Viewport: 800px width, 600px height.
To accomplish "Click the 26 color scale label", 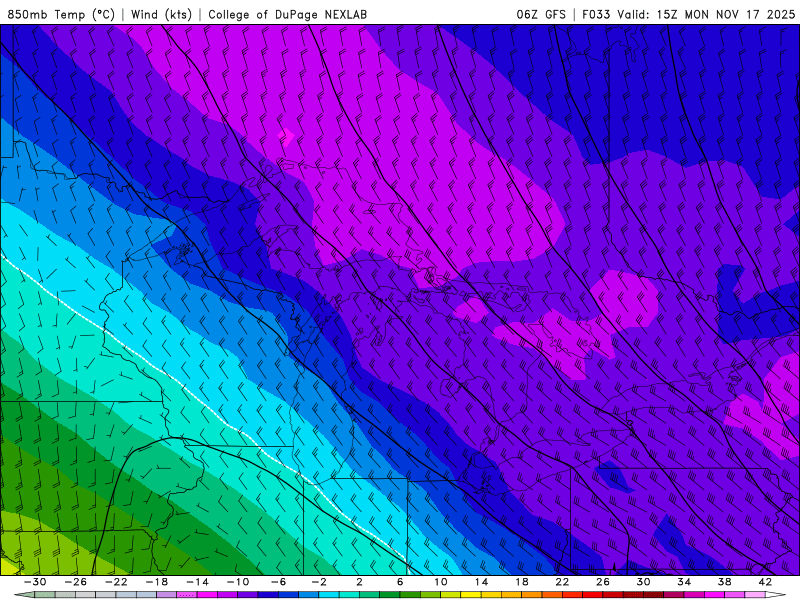I will tap(603, 582).
